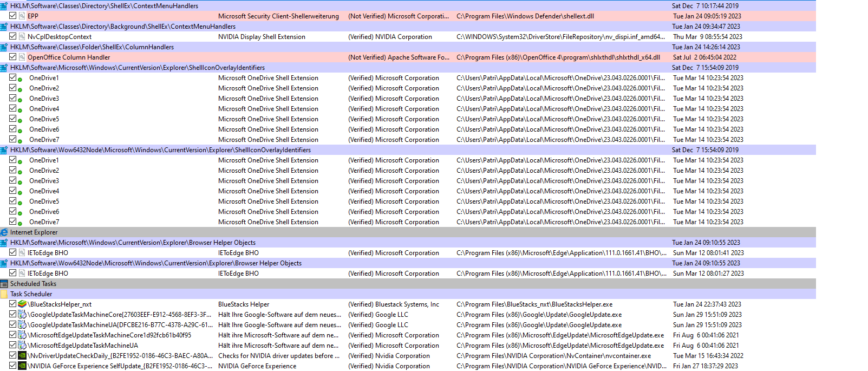Click 'NVIDIA GeForce Experience' description text

(x=257, y=366)
